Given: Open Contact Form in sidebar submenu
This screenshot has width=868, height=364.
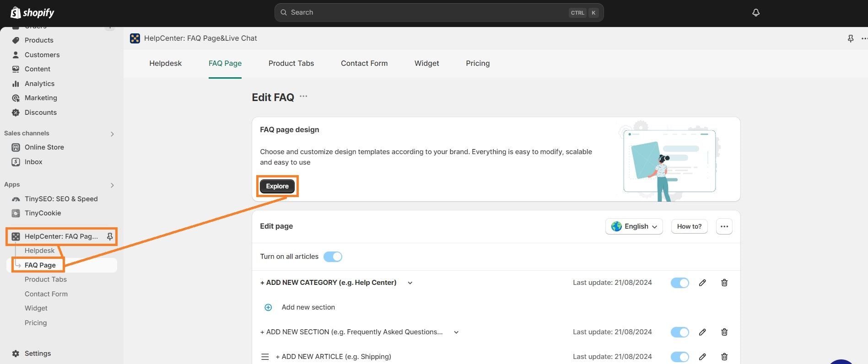Looking at the screenshot, I should pyautogui.click(x=46, y=294).
